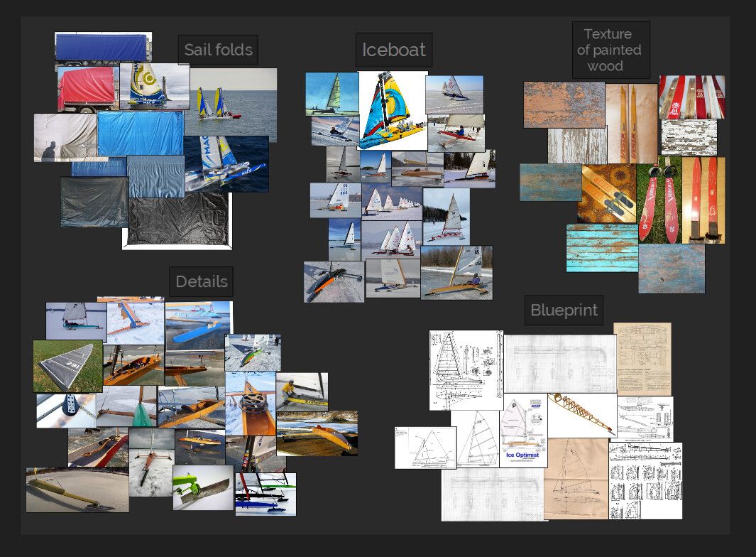Select the beige vintage blueprint page
Screen dimensions: 756x557
[642, 357]
